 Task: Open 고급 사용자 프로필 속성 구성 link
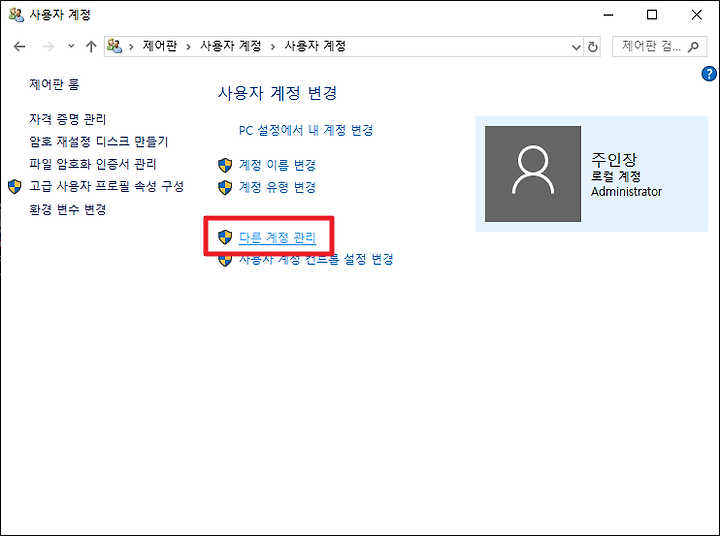tap(107, 186)
